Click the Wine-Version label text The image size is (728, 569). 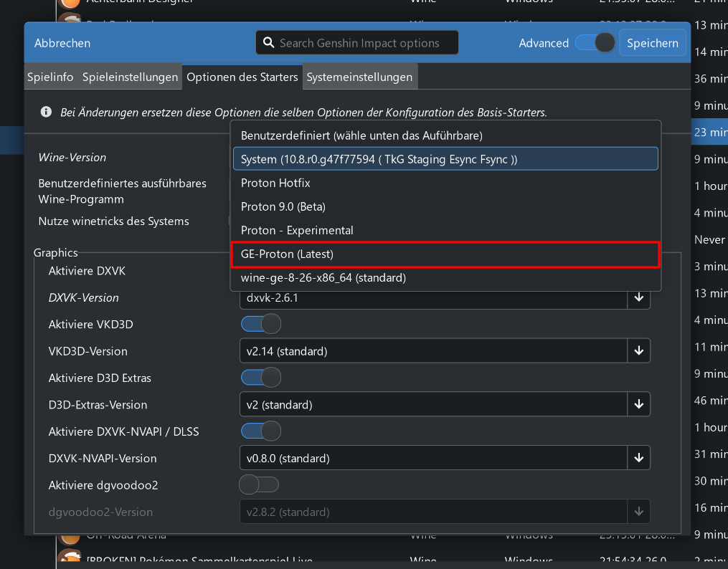[72, 157]
